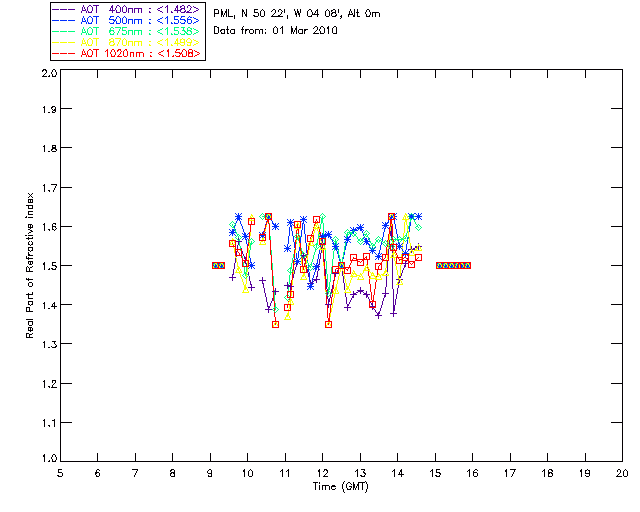Click the y-axis value '1.4'

click(x=49, y=305)
